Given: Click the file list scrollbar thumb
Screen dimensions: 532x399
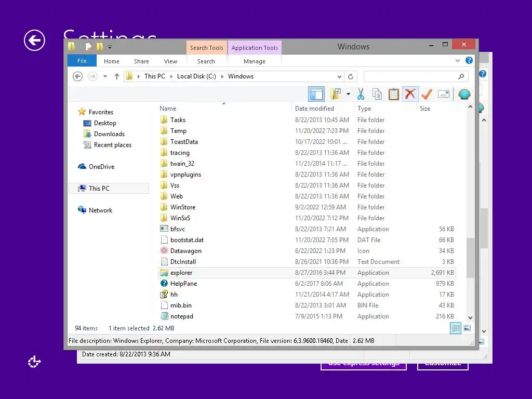Looking at the screenshot, I should pos(470,258).
